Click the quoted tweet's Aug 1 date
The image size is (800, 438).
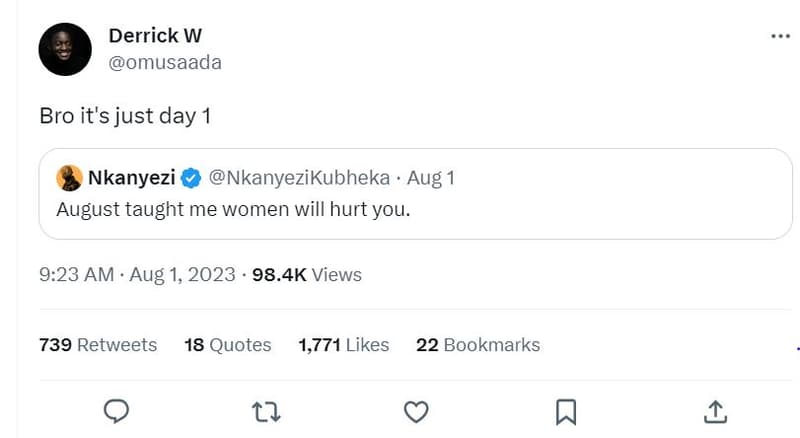[x=432, y=178]
